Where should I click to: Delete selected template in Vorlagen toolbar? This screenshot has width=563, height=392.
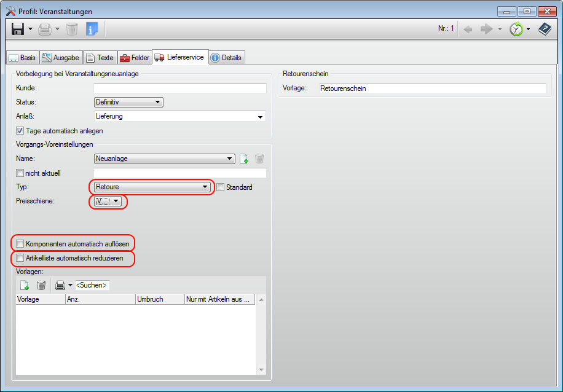point(41,285)
